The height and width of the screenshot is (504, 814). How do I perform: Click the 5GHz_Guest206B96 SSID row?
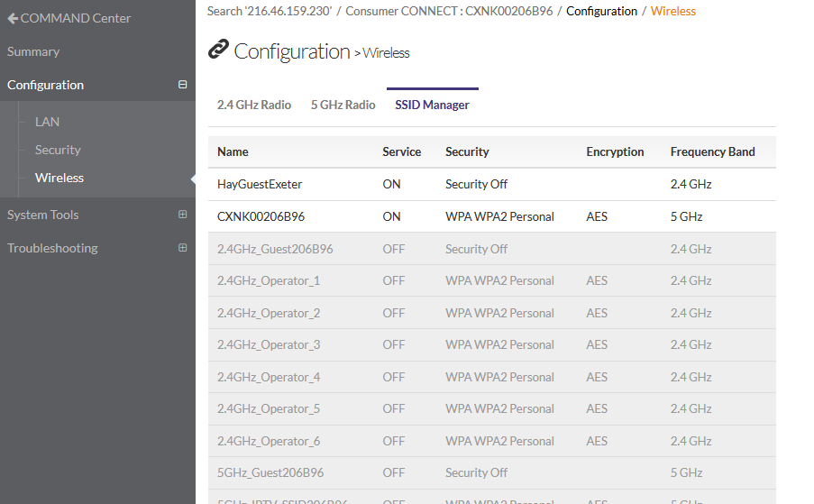coord(270,472)
